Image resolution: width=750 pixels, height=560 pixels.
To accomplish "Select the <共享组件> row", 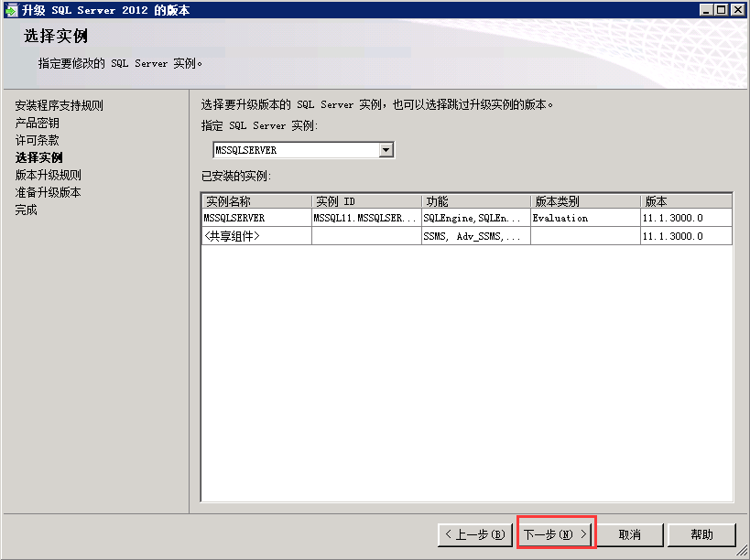I will 467,236.
